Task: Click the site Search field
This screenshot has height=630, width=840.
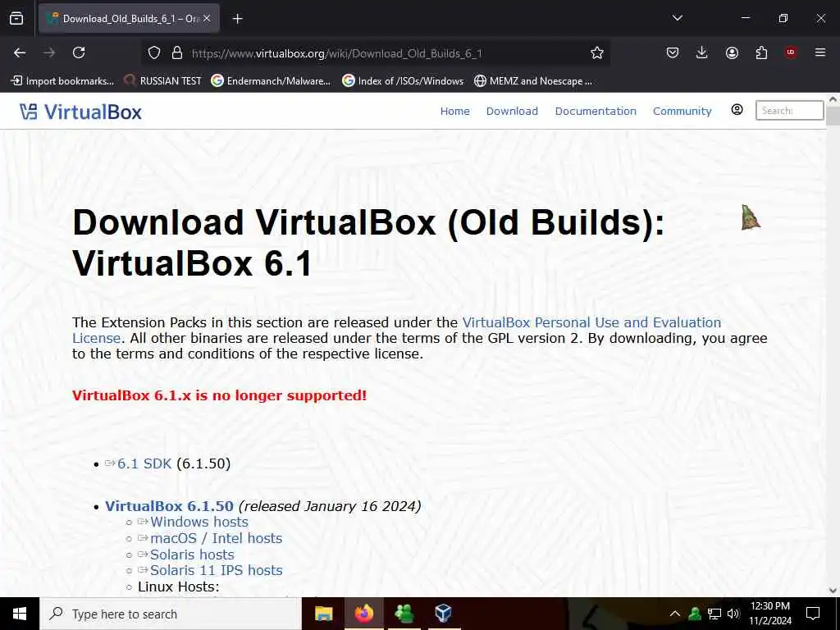Action: coord(789,111)
